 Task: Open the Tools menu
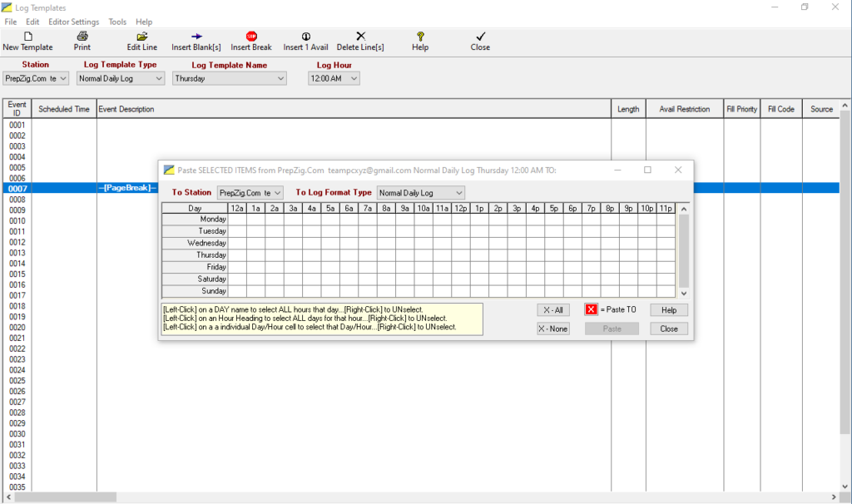point(117,22)
